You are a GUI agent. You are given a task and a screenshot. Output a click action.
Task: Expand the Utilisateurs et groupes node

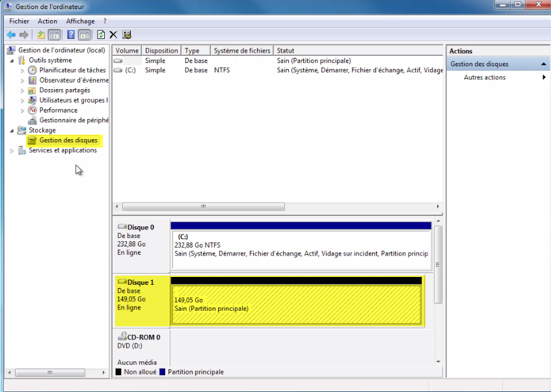[x=23, y=101]
